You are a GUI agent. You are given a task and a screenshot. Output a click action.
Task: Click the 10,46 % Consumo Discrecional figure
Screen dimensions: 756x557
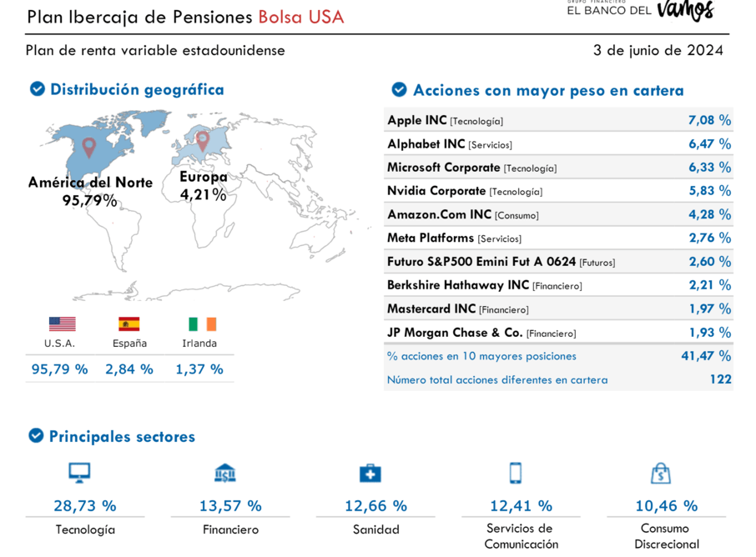(x=667, y=505)
